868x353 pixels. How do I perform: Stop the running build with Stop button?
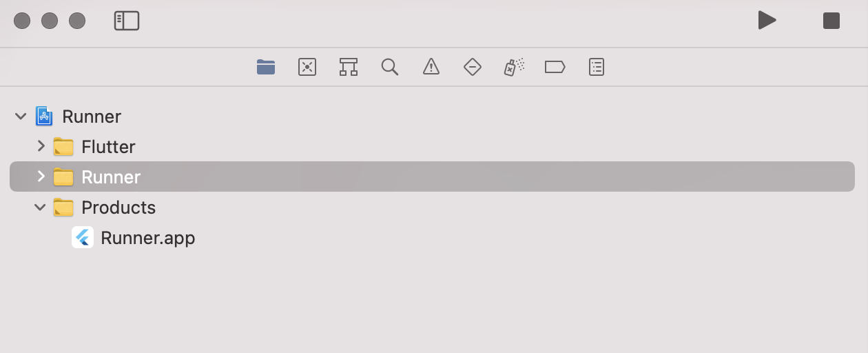pyautogui.click(x=831, y=21)
